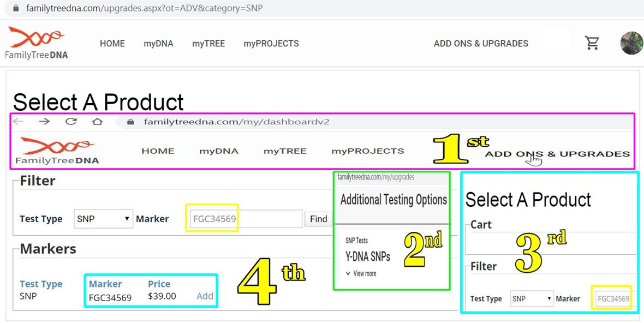This screenshot has height=323, width=644.
Task: Click the home icon in inset browser
Action: click(97, 122)
